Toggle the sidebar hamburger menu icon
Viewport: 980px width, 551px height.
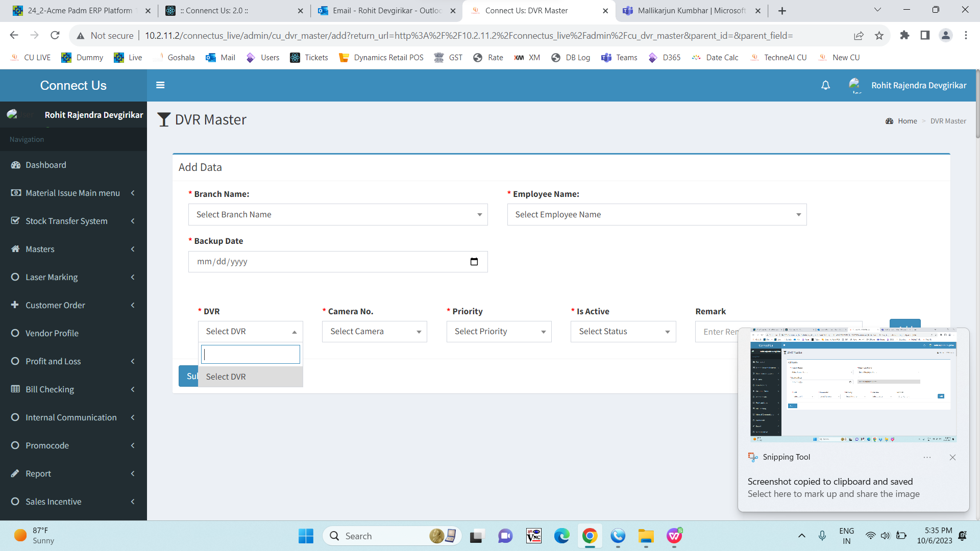[160, 85]
